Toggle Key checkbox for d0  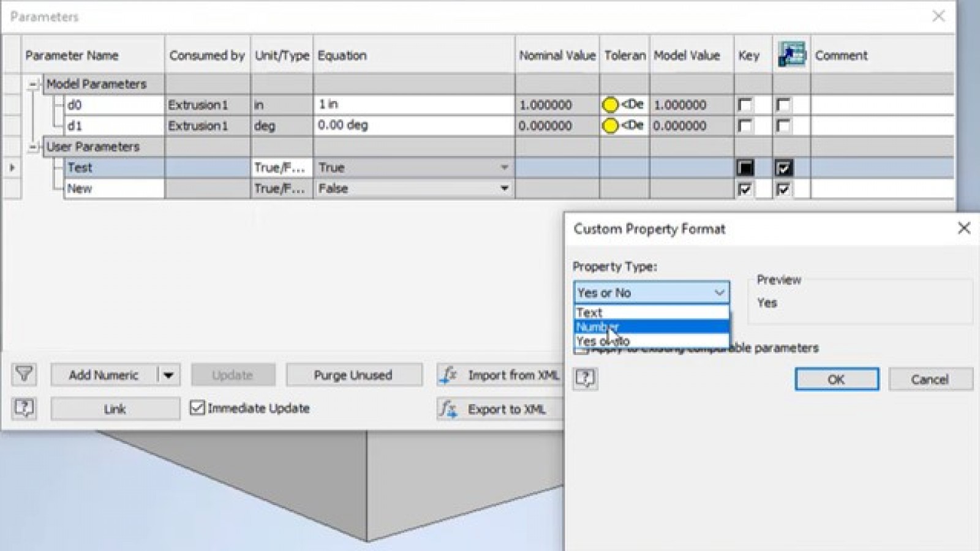coord(745,105)
